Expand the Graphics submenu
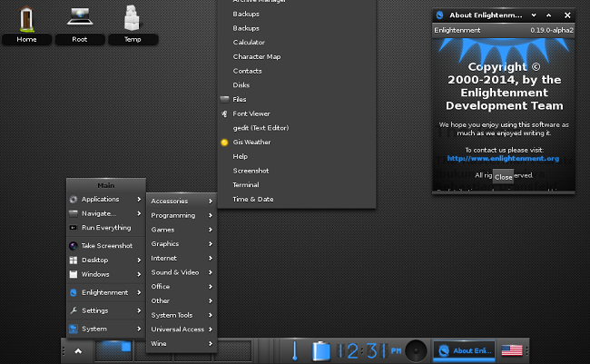The width and height of the screenshot is (590, 364). [x=182, y=244]
